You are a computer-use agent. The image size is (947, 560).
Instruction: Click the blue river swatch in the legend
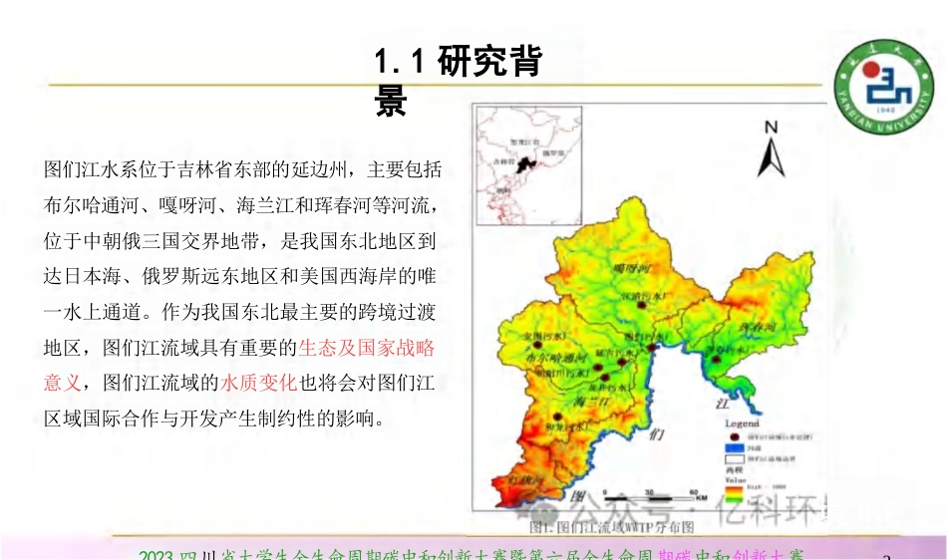click(734, 448)
